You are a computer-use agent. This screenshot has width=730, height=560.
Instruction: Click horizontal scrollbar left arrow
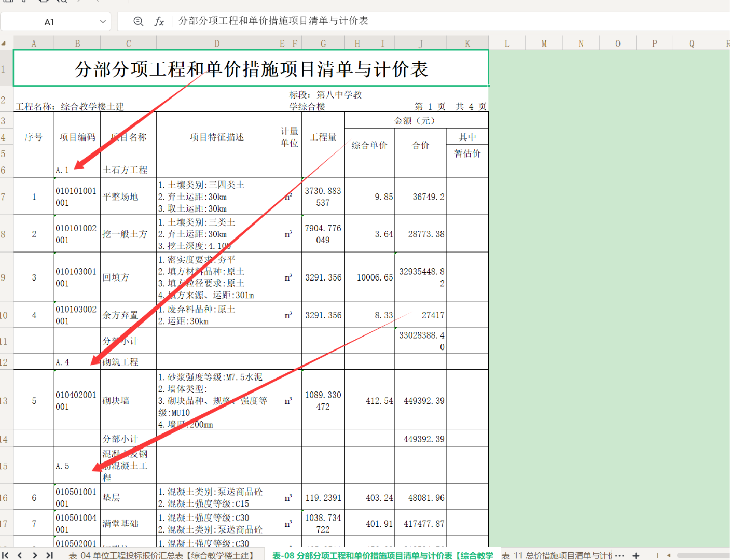tap(669, 555)
